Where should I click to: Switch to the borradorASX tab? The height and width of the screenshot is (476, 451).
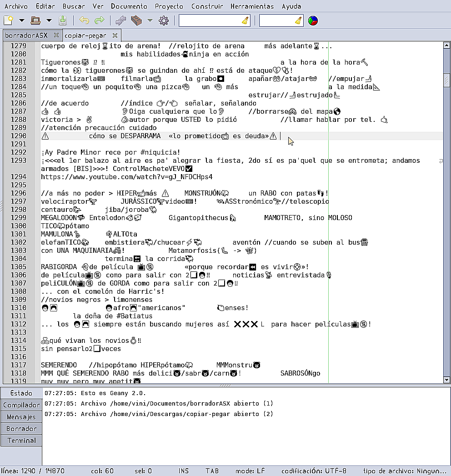click(26, 35)
